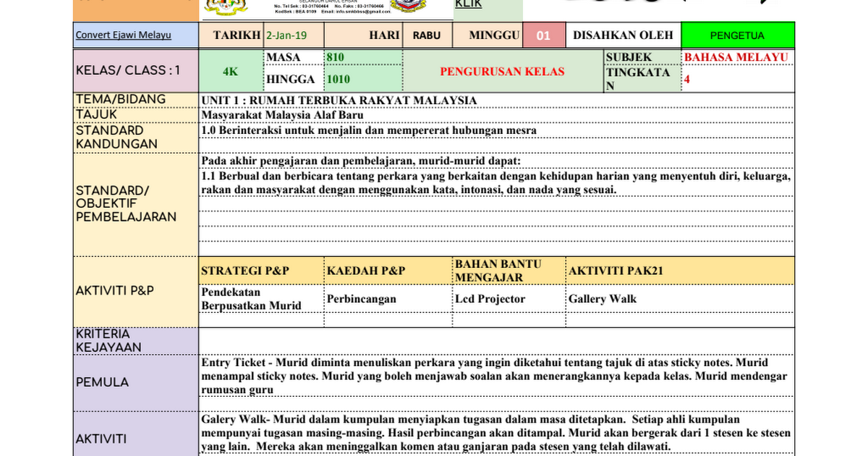The height and width of the screenshot is (456, 868).
Task: Click the MASA label cell
Action: coord(294,57)
